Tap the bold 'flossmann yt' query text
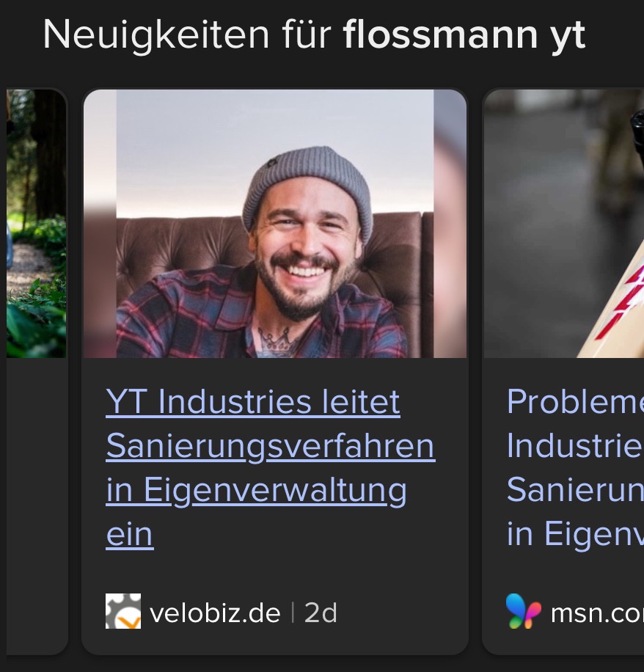The image size is (644, 672). 464,35
